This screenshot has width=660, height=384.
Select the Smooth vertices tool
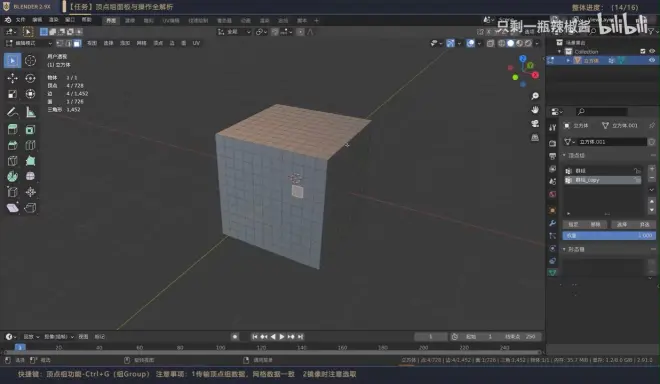tap(30, 176)
